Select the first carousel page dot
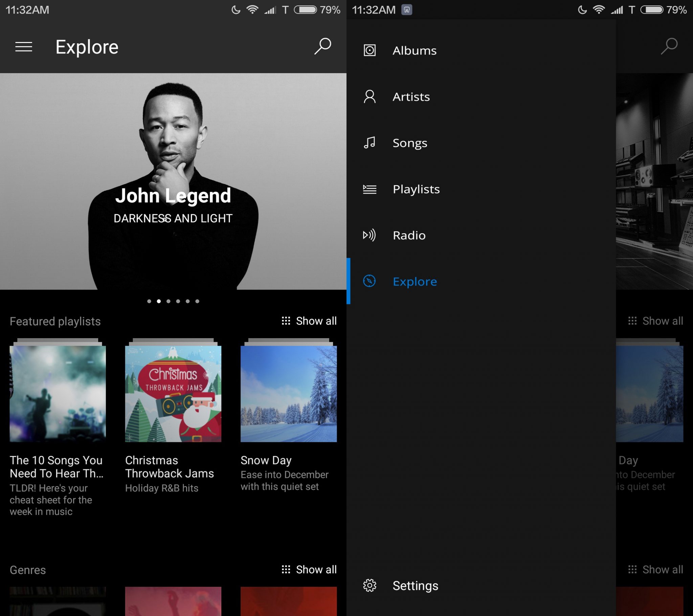Screen dimensions: 693x616 [149, 301]
